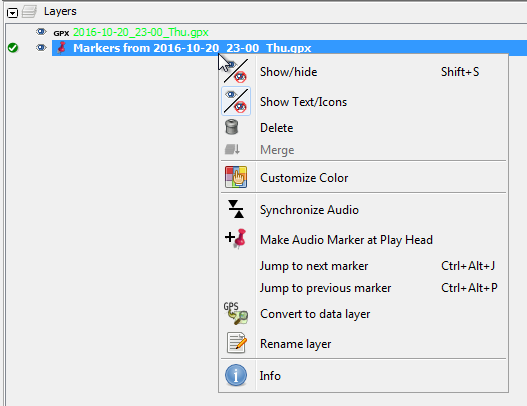
Task: Click the Convert to data layer GPS icon
Action: 236,313
